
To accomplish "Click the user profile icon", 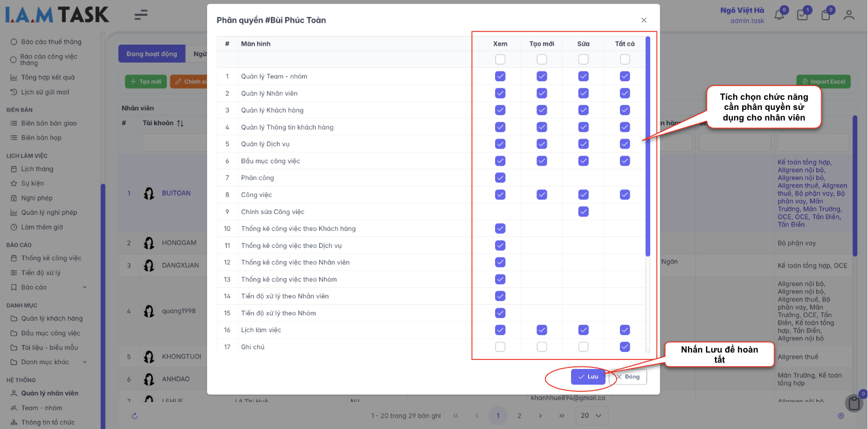I will coord(849,15).
